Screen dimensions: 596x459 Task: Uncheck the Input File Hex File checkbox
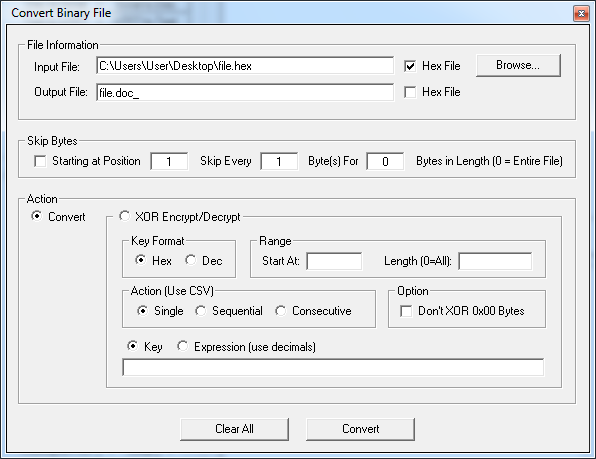tap(410, 66)
